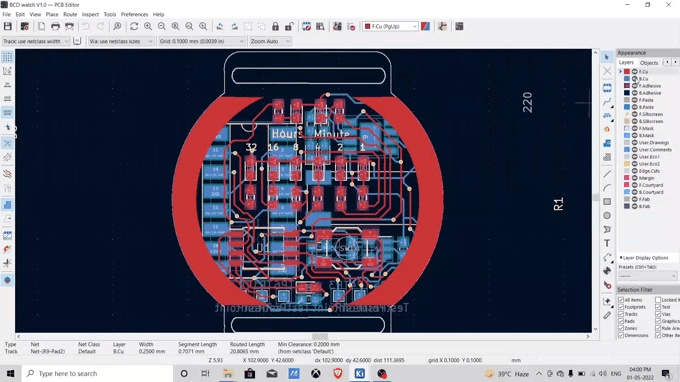Open the Place menu
Viewport: 680px width, 382px height.
pyautogui.click(x=52, y=14)
